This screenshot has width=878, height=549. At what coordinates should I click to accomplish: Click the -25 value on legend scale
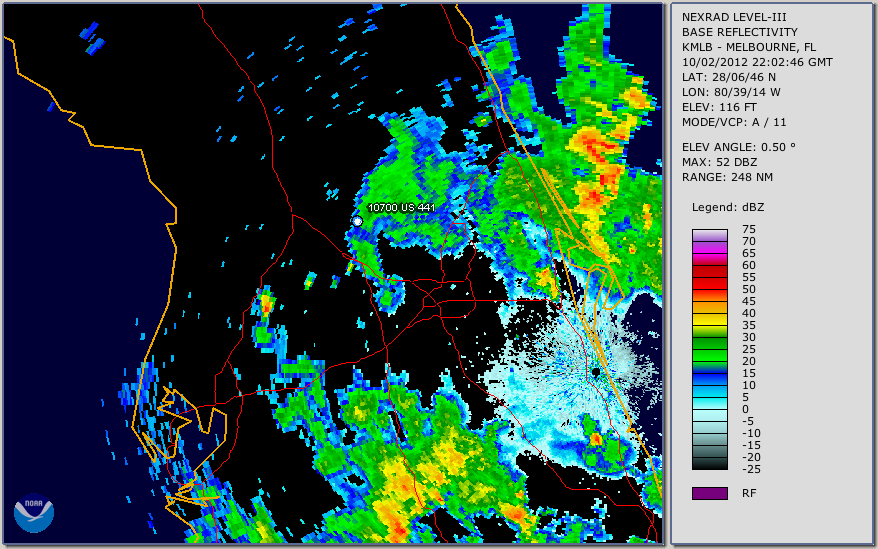751,469
